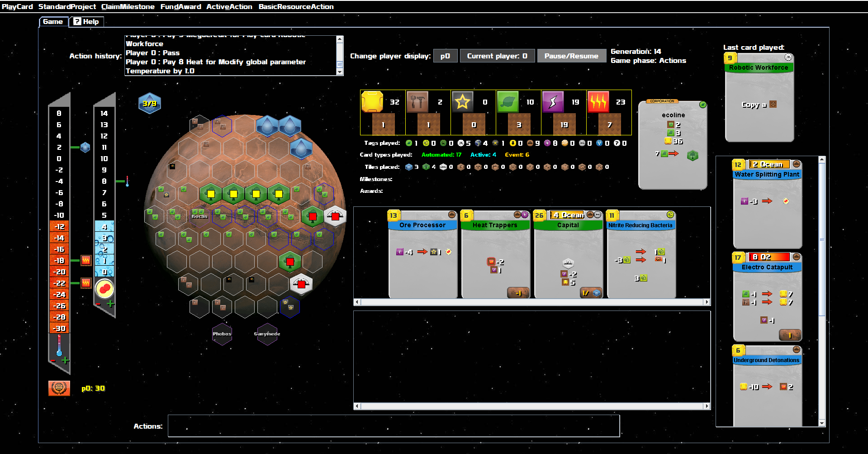This screenshot has width=868, height=454.
Task: Click the Terraform Rating globe icon
Action: point(59,388)
